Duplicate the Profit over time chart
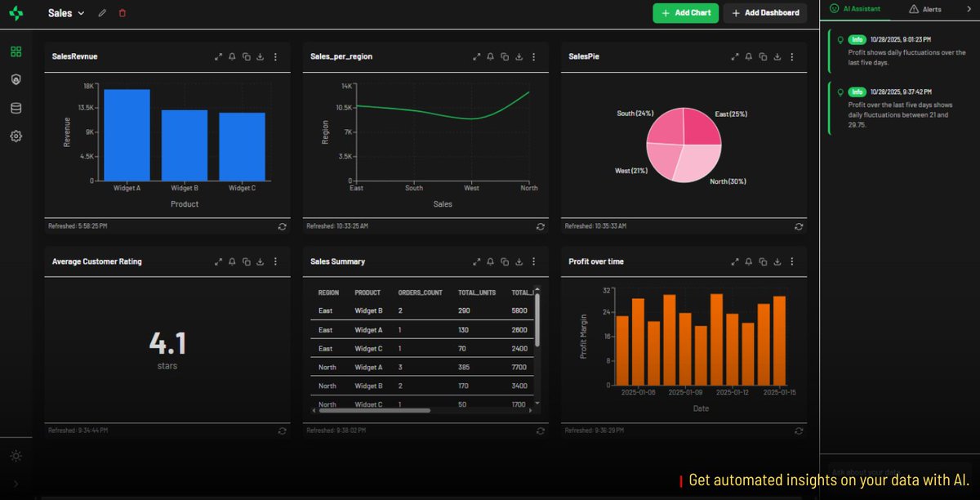This screenshot has width=980, height=500. (763, 261)
